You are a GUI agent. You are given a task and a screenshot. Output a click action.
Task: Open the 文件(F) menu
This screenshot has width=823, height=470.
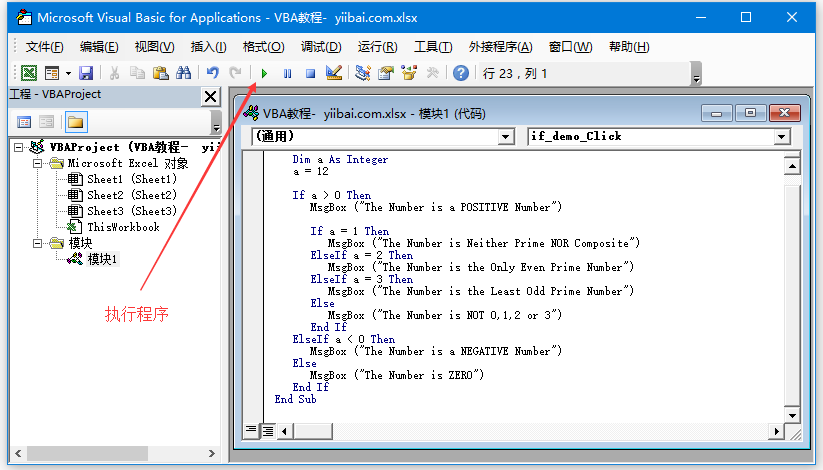click(45, 47)
